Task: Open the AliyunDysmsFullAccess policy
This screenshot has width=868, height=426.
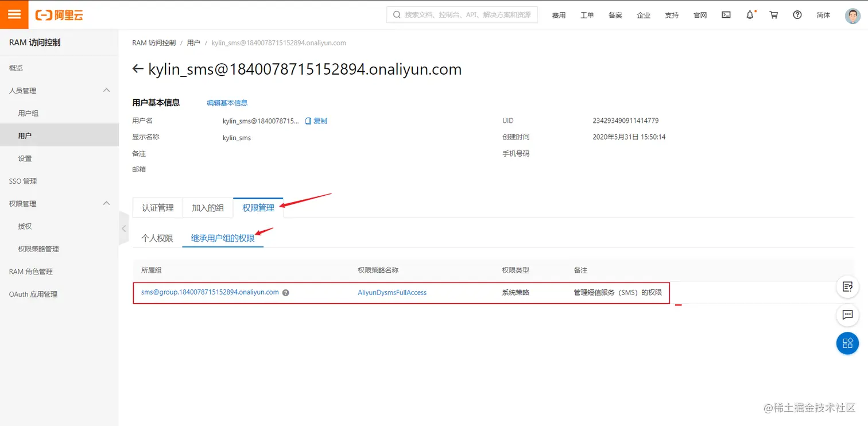Action: (392, 293)
